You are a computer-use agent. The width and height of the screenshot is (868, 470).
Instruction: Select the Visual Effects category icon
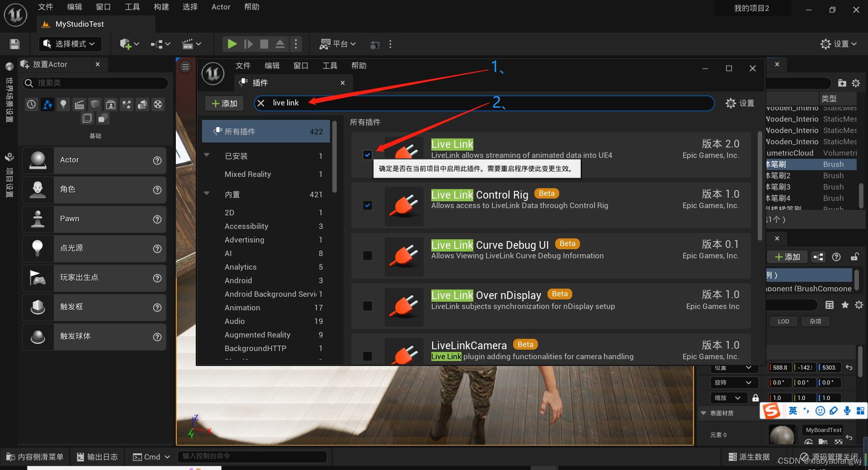[x=127, y=104]
